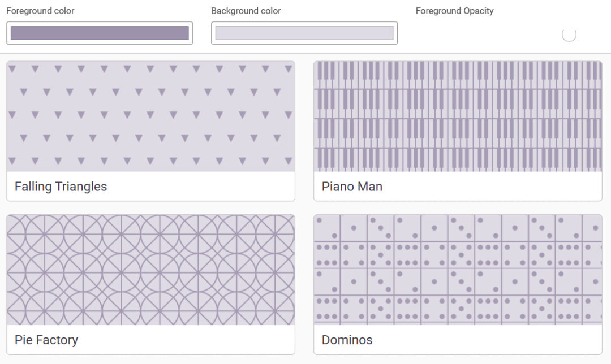Image resolution: width=611 pixels, height=364 pixels.
Task: Click the Background color label
Action: [246, 11]
